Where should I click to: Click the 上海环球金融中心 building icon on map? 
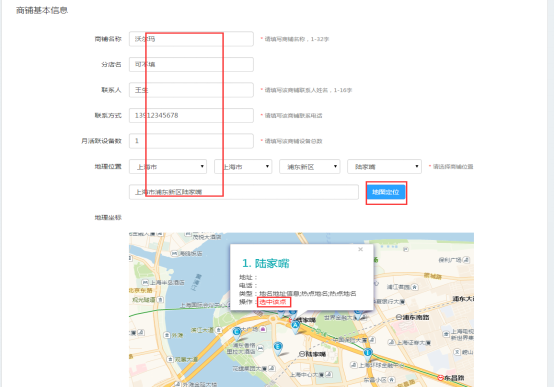[x=353, y=365]
